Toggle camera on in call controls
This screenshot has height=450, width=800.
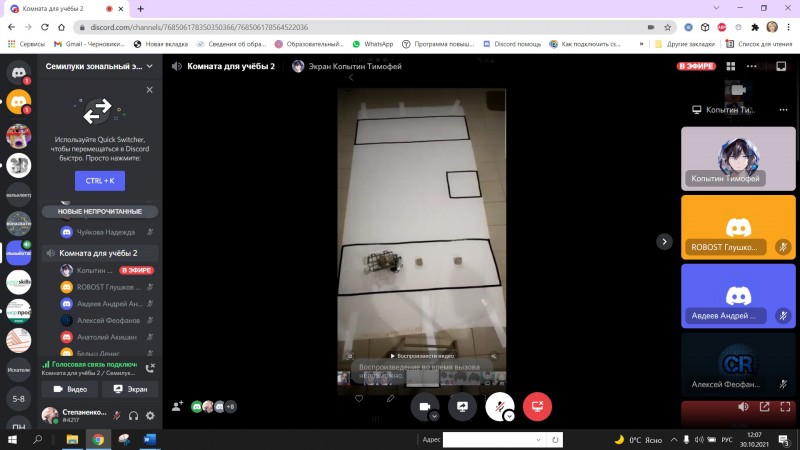[424, 407]
